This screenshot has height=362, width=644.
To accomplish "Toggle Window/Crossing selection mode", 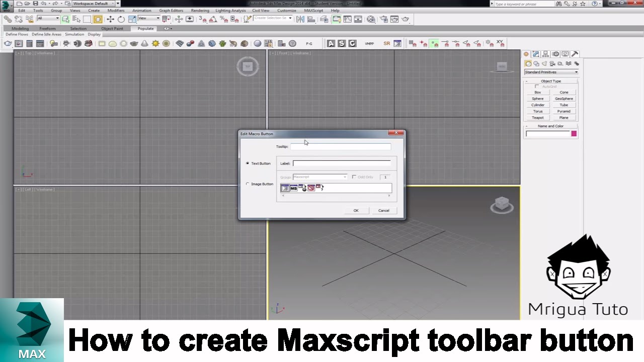I will coord(98,19).
